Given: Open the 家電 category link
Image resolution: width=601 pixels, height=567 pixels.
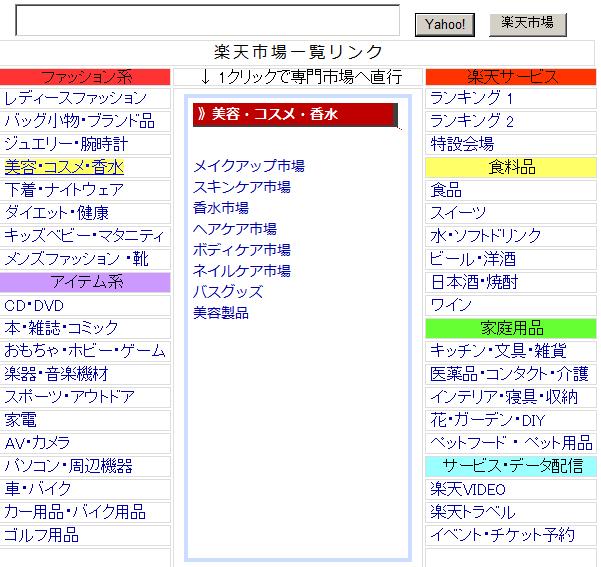Looking at the screenshot, I should (x=21, y=420).
